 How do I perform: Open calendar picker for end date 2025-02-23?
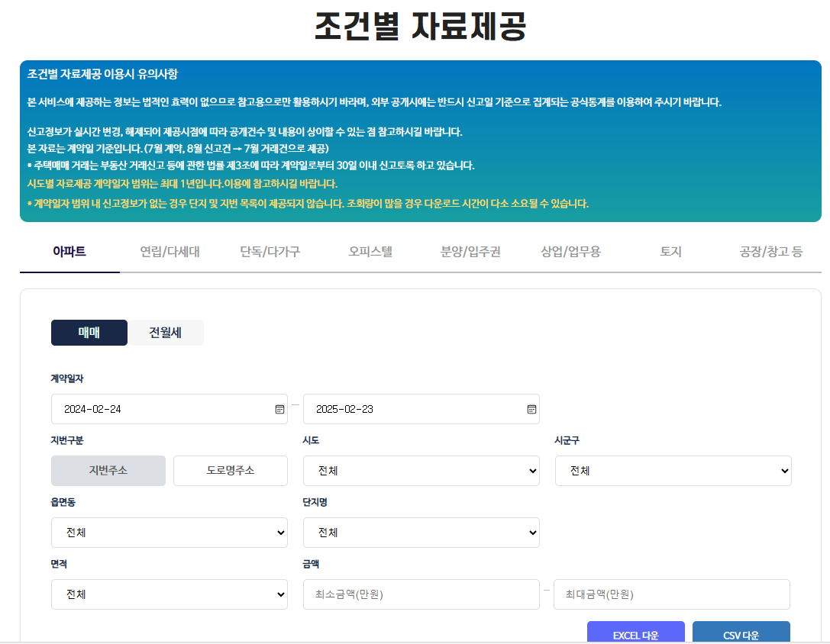pyautogui.click(x=531, y=409)
